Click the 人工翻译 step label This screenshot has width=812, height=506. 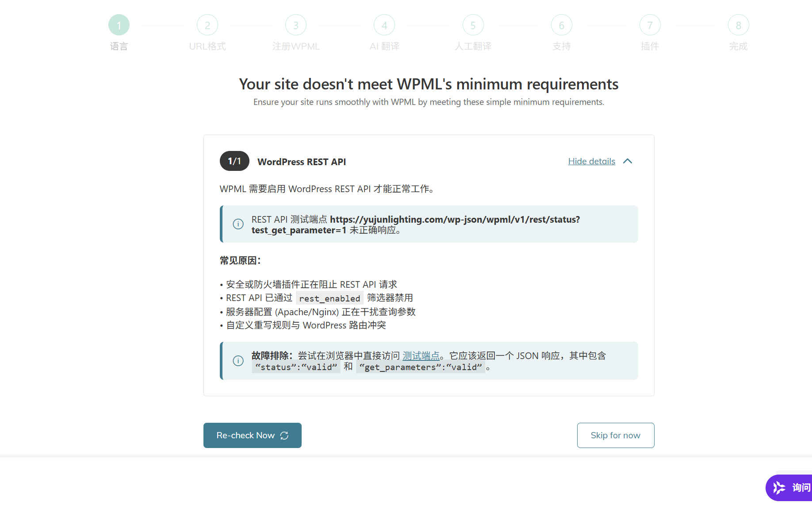[473, 46]
